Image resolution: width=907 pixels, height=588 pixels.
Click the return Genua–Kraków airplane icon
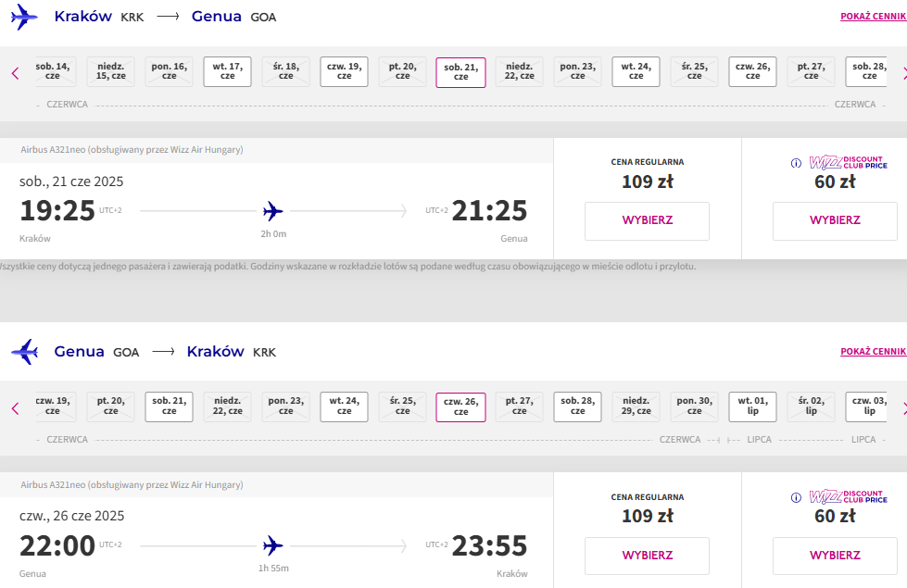coord(24,352)
